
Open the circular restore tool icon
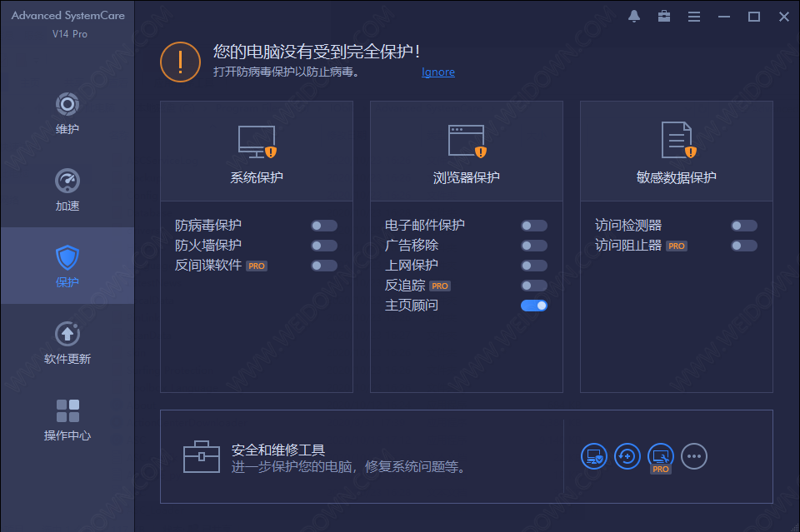(627, 456)
